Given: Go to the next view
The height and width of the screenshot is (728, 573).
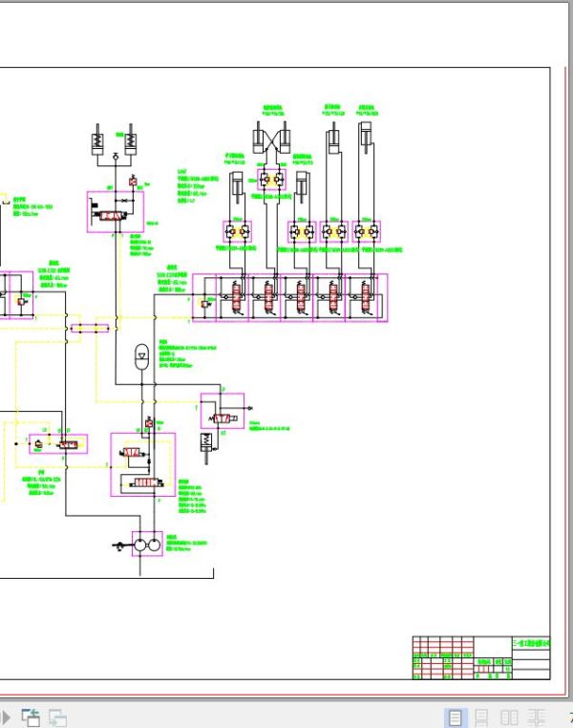Looking at the screenshot, I should pyautogui.click(x=57, y=717).
